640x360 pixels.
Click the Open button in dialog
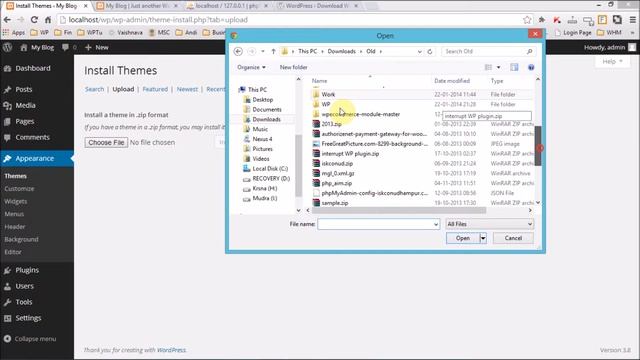point(463,238)
